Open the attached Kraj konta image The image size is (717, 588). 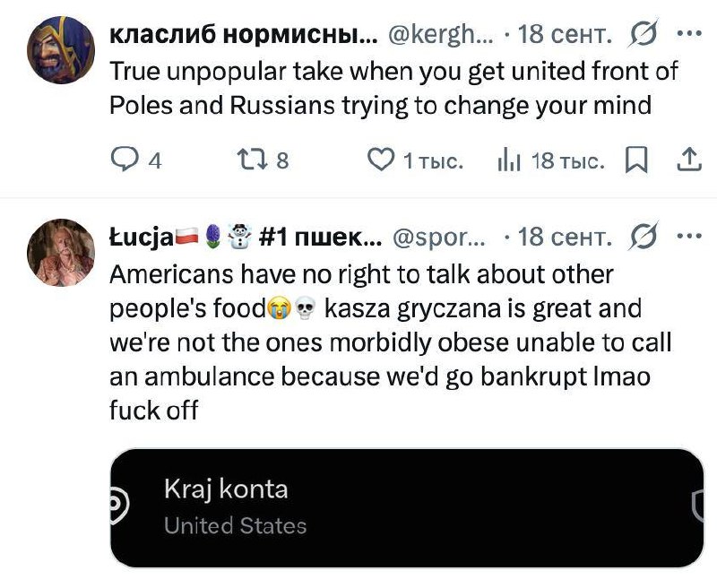click(x=407, y=508)
